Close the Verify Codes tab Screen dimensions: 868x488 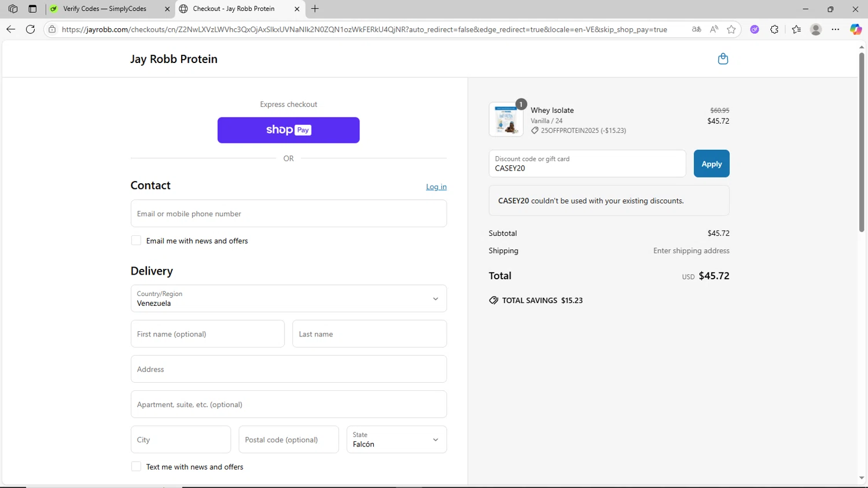pos(167,9)
